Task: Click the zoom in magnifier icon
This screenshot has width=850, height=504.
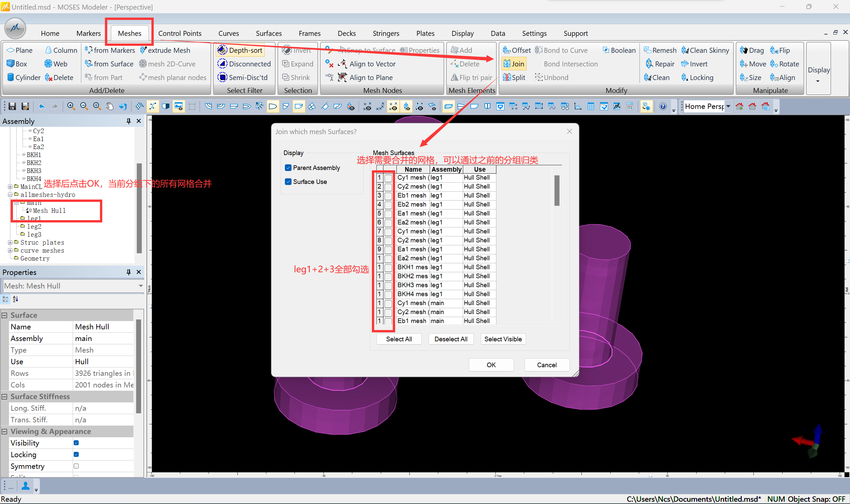Action: click(x=71, y=106)
